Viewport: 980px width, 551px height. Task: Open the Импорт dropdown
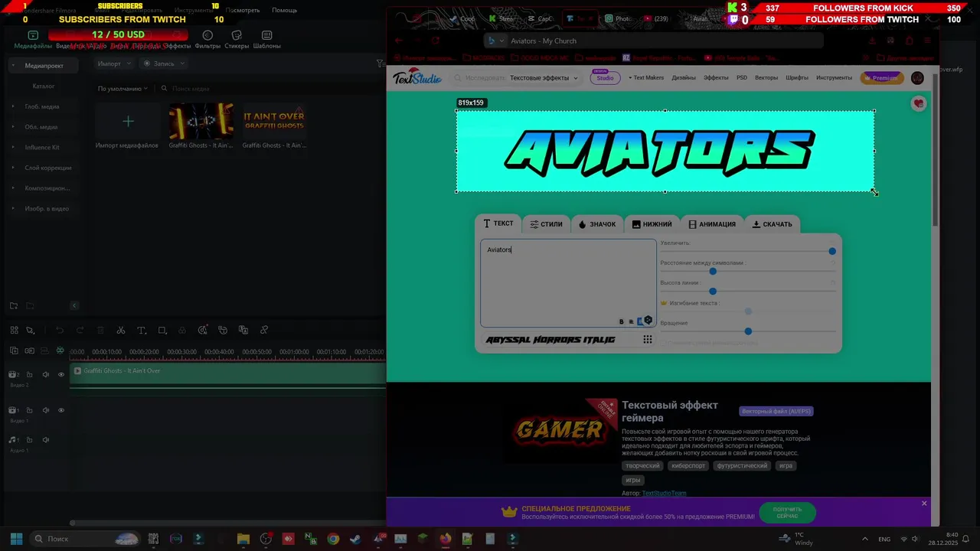(x=113, y=64)
